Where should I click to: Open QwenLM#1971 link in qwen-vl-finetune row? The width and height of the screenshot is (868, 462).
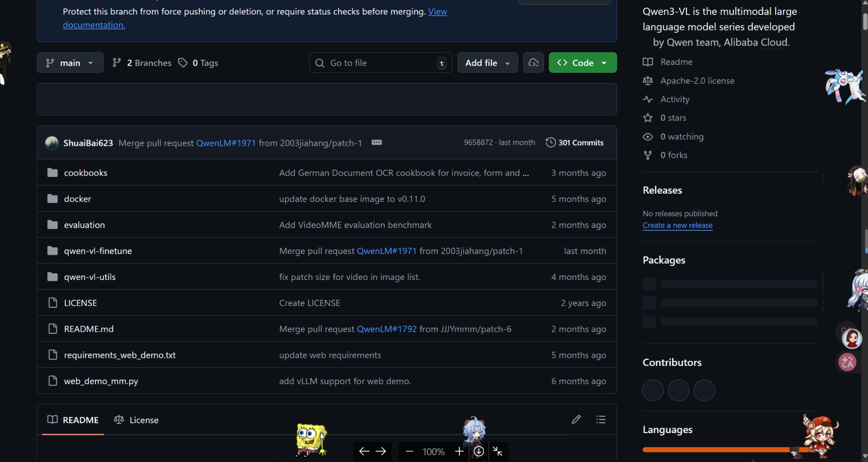pyautogui.click(x=387, y=251)
